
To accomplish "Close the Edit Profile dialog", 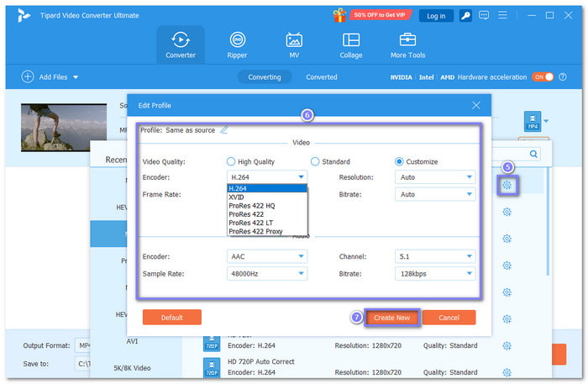I will [x=476, y=105].
